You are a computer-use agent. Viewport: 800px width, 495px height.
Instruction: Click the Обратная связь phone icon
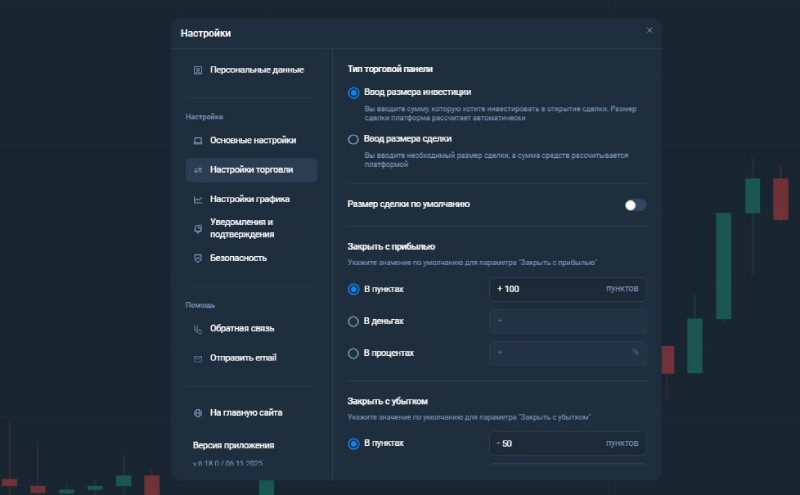198,329
